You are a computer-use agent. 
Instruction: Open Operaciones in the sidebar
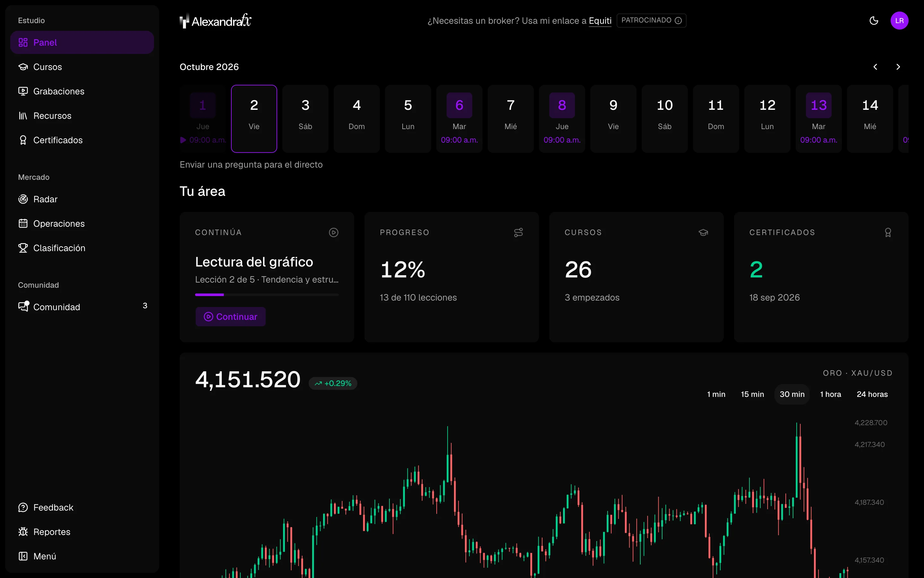click(x=82, y=223)
